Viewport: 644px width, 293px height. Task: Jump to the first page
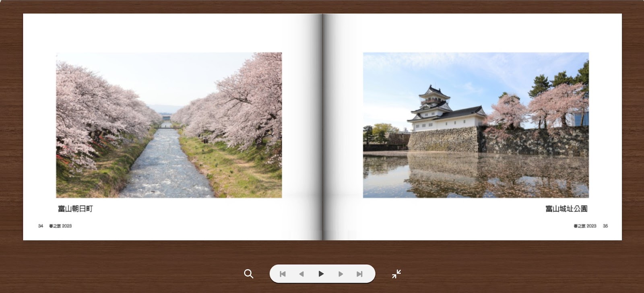[x=283, y=274]
